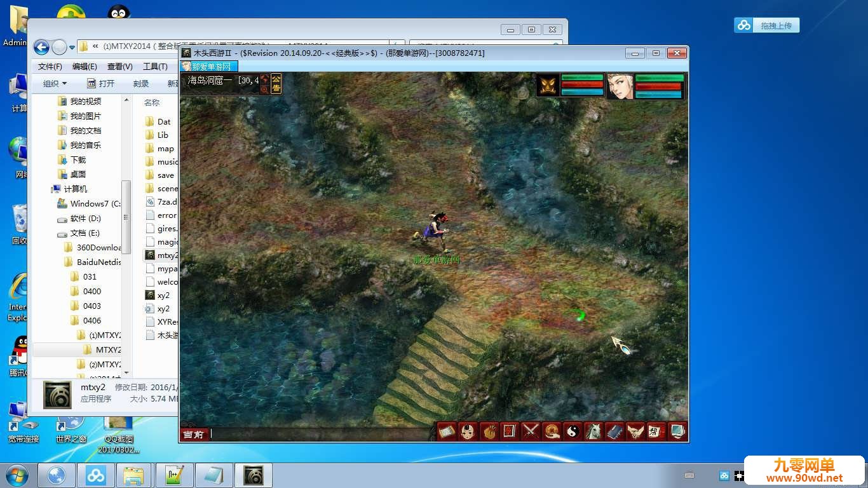
Task: Open 文件(F) menu in Explorer window
Action: click(50, 67)
